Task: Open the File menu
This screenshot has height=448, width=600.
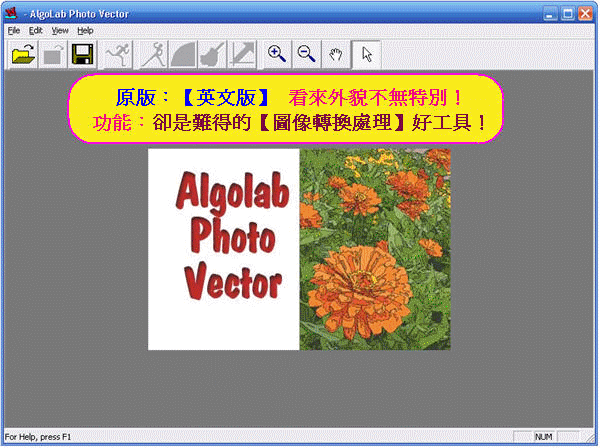Action: 13,31
